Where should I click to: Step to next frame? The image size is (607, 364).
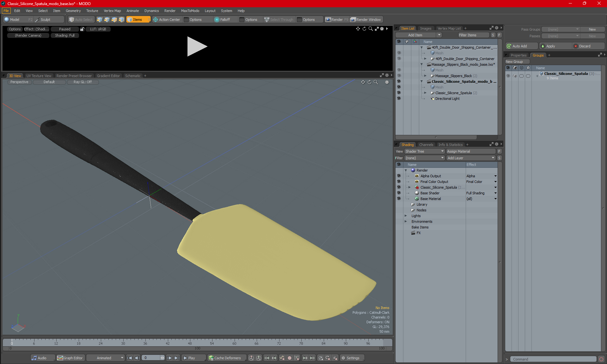[169, 358]
